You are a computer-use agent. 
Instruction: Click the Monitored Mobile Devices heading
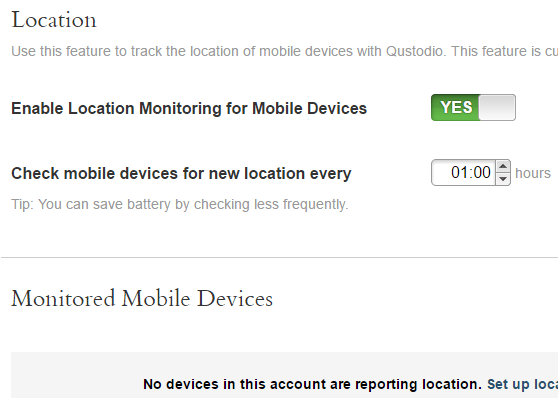coord(142,299)
